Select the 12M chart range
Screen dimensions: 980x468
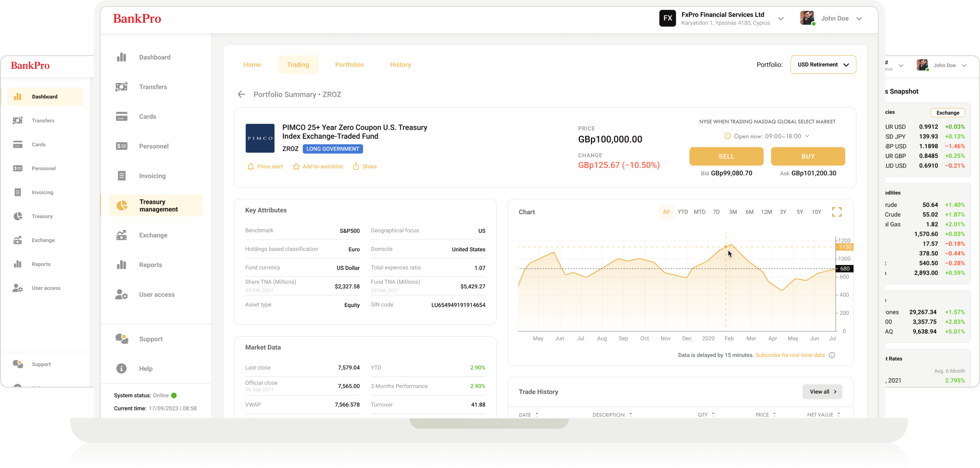[766, 212]
